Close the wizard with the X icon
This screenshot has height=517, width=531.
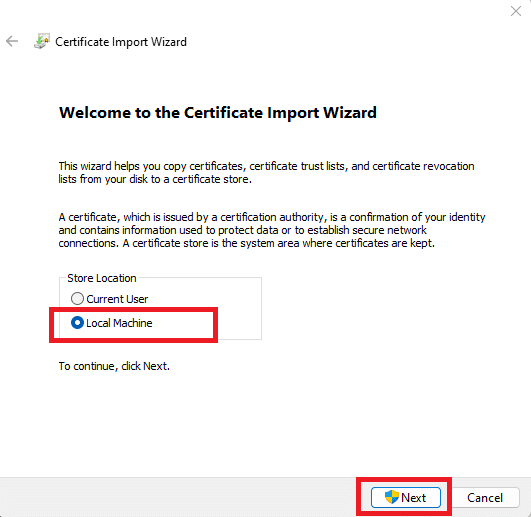coord(516,11)
